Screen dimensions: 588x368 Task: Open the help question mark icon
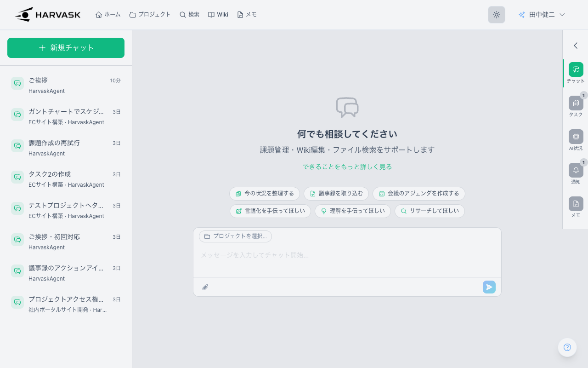[x=567, y=347]
